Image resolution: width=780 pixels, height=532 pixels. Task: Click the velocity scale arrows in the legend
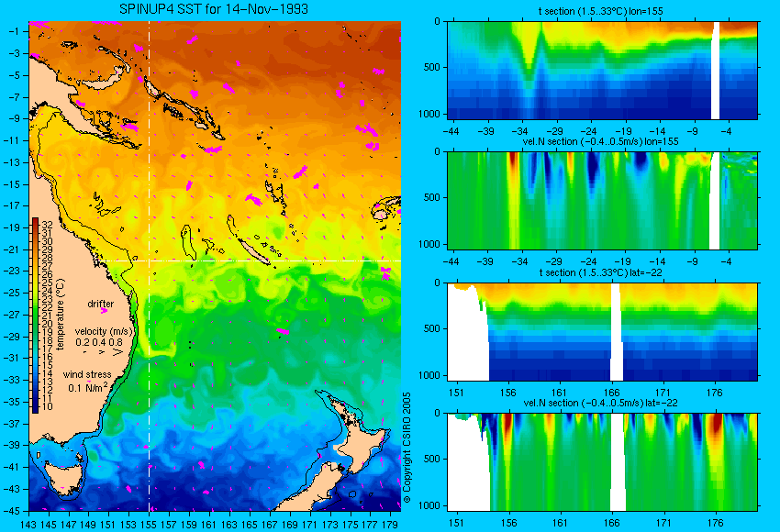click(x=103, y=352)
